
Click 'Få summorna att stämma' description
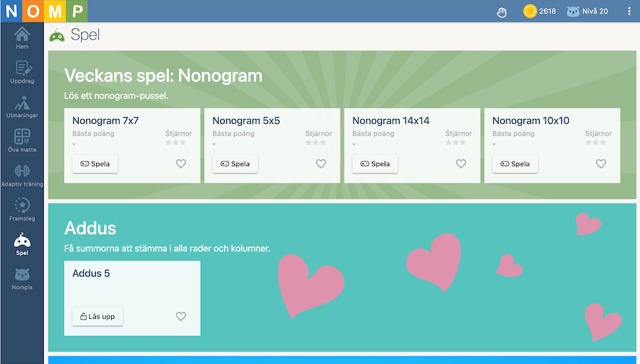point(167,248)
